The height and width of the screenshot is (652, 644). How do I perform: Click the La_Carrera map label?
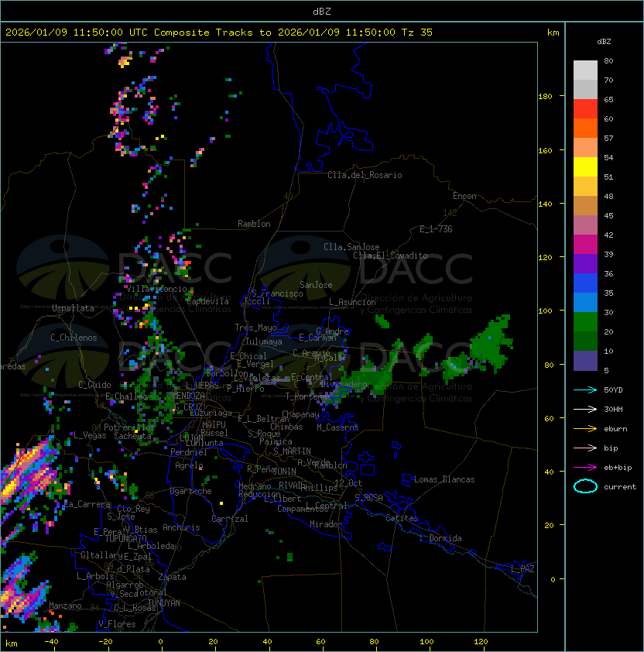click(x=87, y=504)
